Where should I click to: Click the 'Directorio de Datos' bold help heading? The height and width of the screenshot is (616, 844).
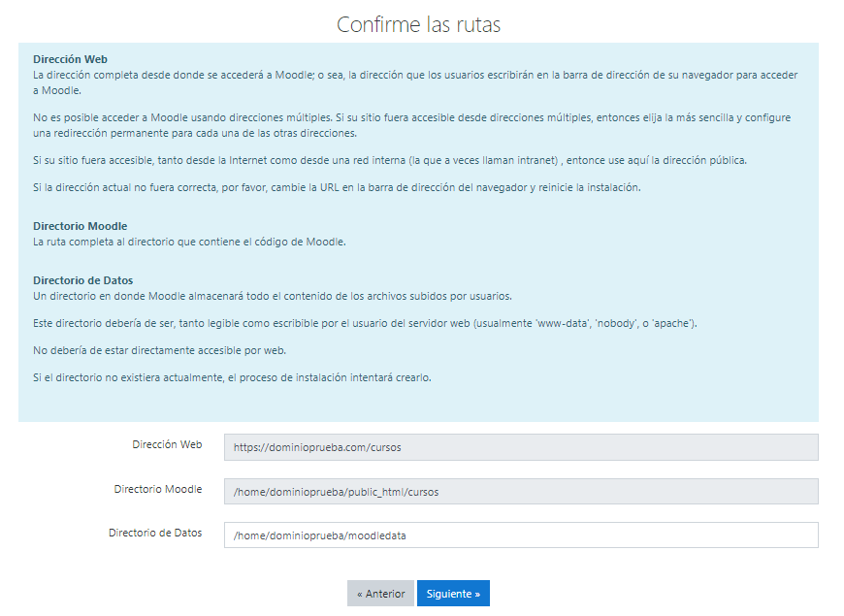point(82,280)
